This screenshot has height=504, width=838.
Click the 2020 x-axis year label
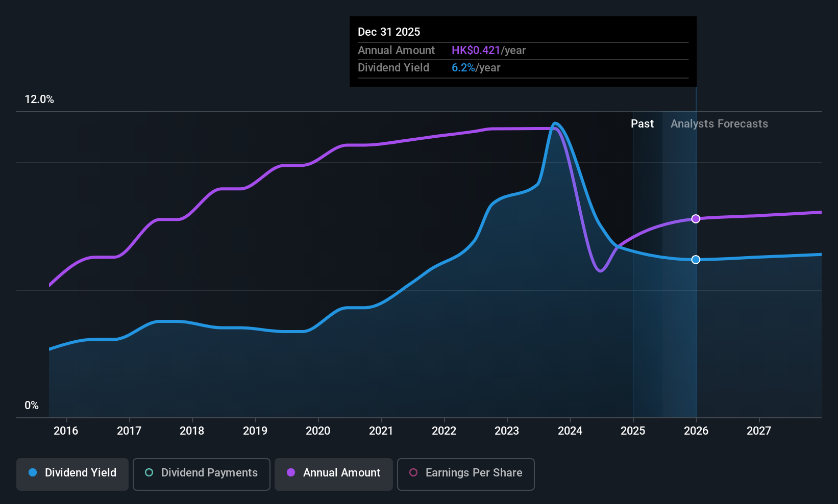click(318, 431)
